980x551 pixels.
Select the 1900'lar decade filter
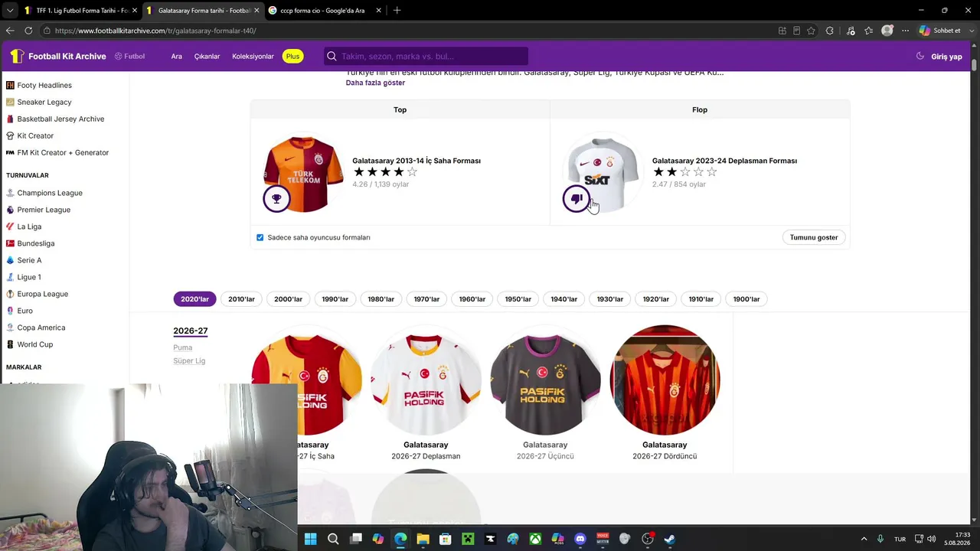click(x=746, y=299)
